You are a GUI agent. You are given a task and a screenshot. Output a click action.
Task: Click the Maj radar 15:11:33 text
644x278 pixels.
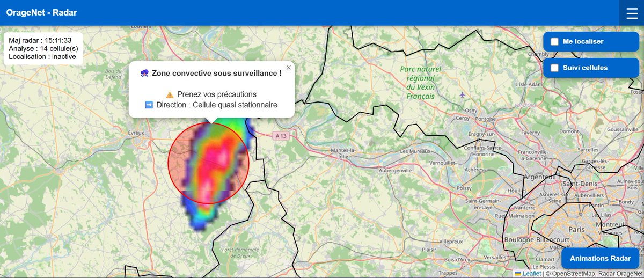point(40,41)
